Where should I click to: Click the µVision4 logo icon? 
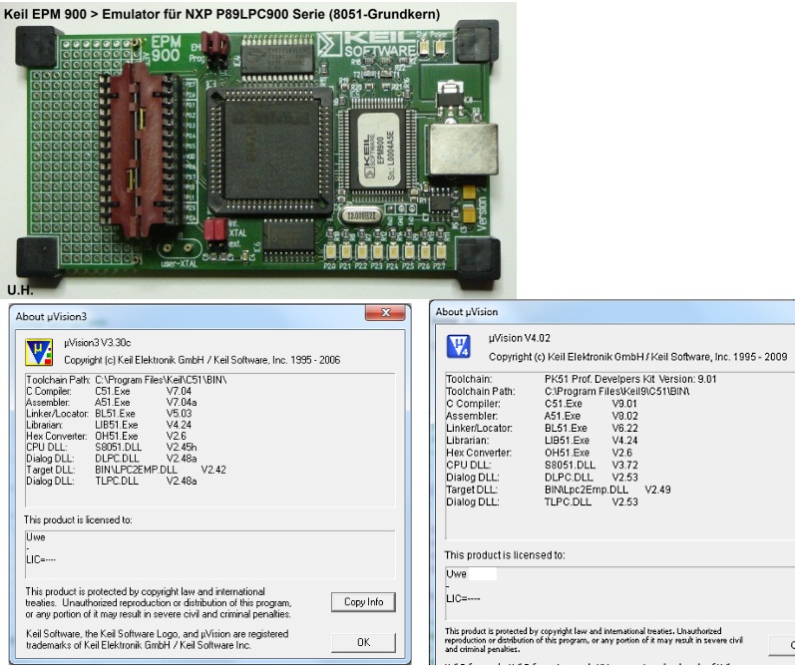click(458, 347)
